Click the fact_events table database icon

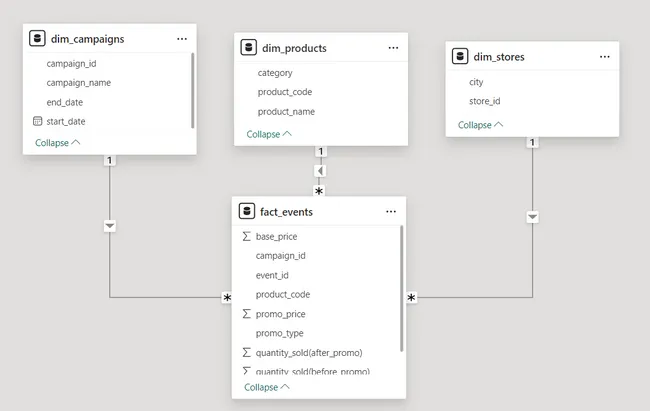[x=246, y=212]
